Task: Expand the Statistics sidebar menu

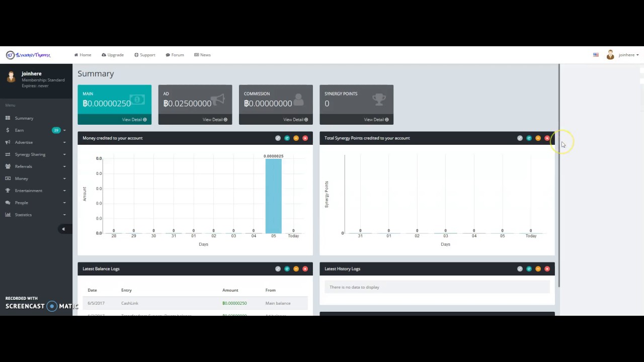Action: (36, 215)
